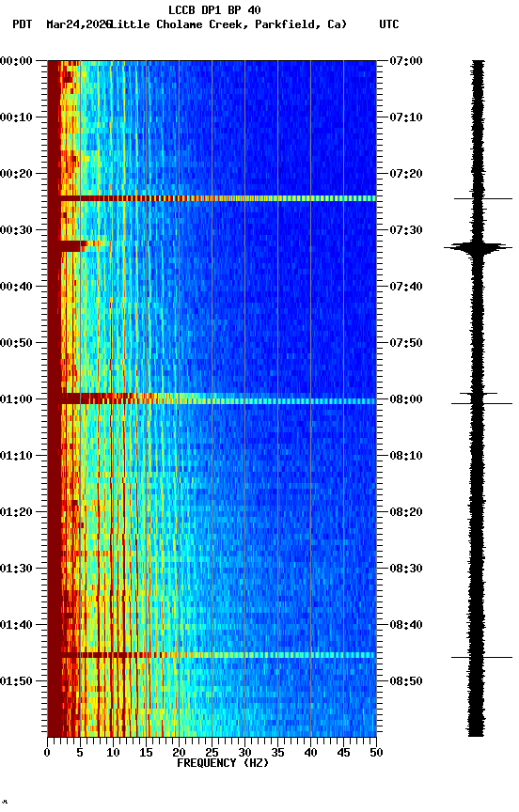Click the frequency axis value 0
The image size is (519, 812).
tap(47, 753)
